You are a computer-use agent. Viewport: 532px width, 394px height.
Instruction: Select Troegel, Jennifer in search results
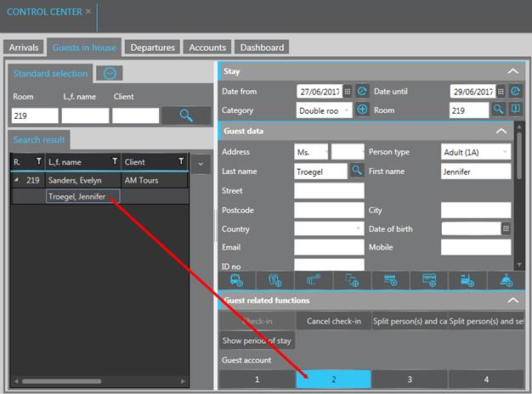point(76,197)
